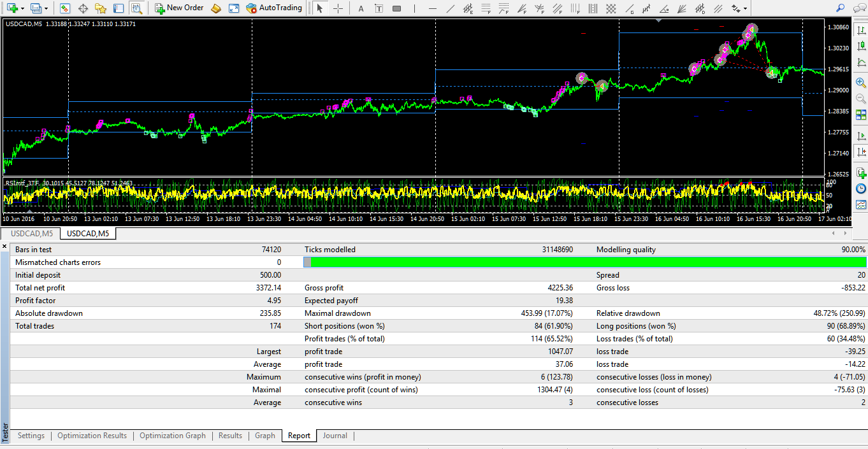Open the Data Window crosshair icon

point(83,8)
